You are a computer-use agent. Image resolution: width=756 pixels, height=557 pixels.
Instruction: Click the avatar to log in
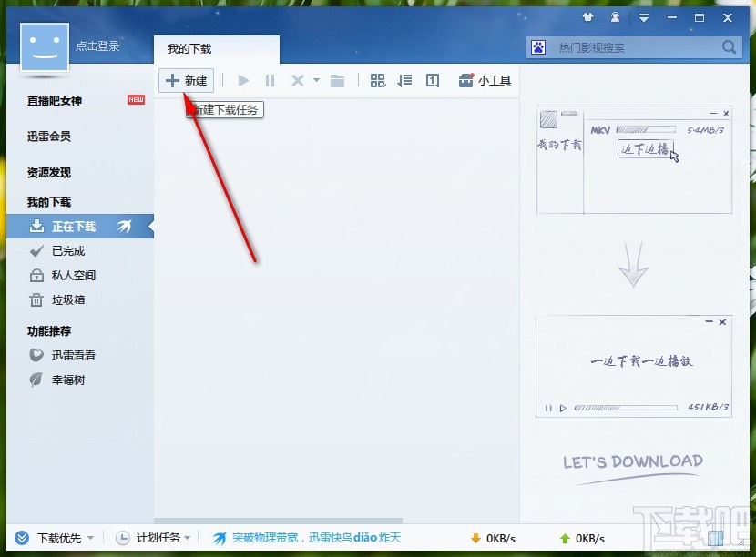coord(45,46)
